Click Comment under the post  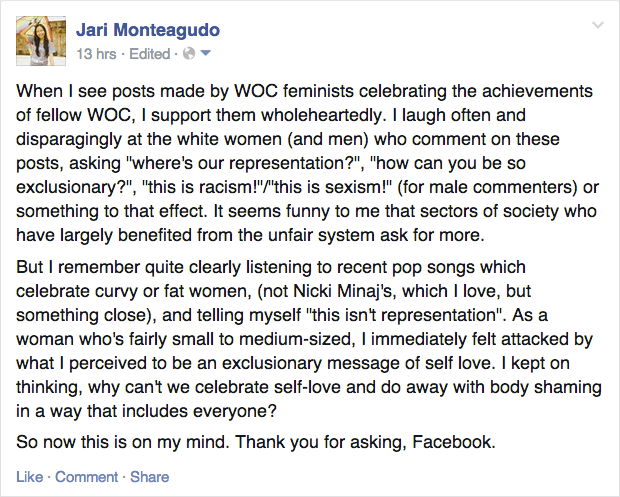click(86, 477)
